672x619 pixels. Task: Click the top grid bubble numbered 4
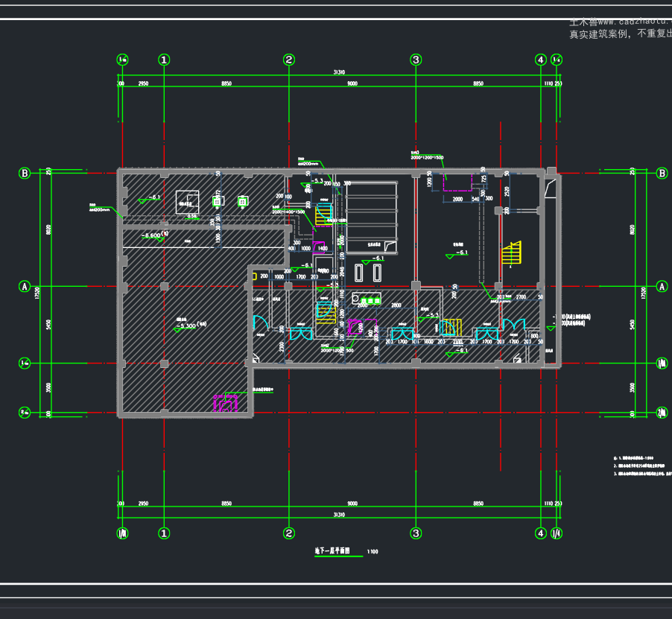point(541,60)
